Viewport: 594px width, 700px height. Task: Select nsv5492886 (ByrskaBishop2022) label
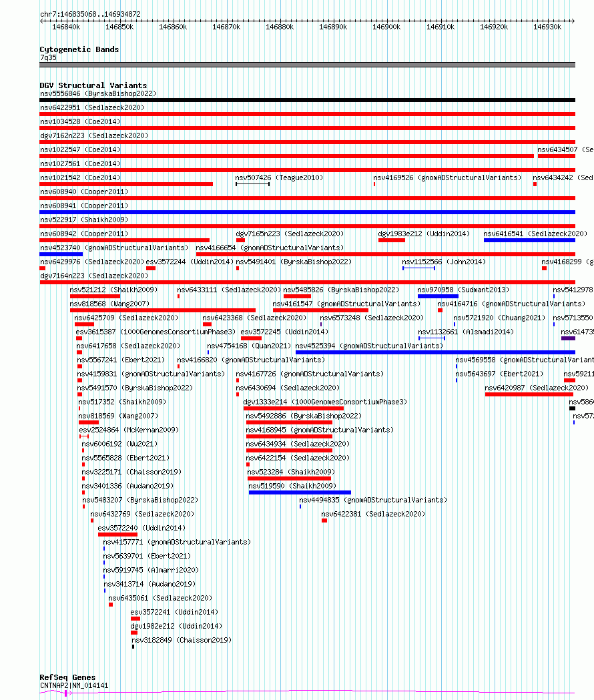pyautogui.click(x=304, y=416)
